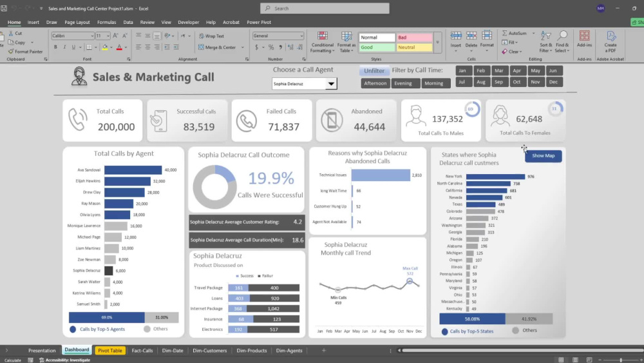Image resolution: width=644 pixels, height=363 pixels.
Task: Toggle the Dec month slicer
Action: tap(553, 82)
